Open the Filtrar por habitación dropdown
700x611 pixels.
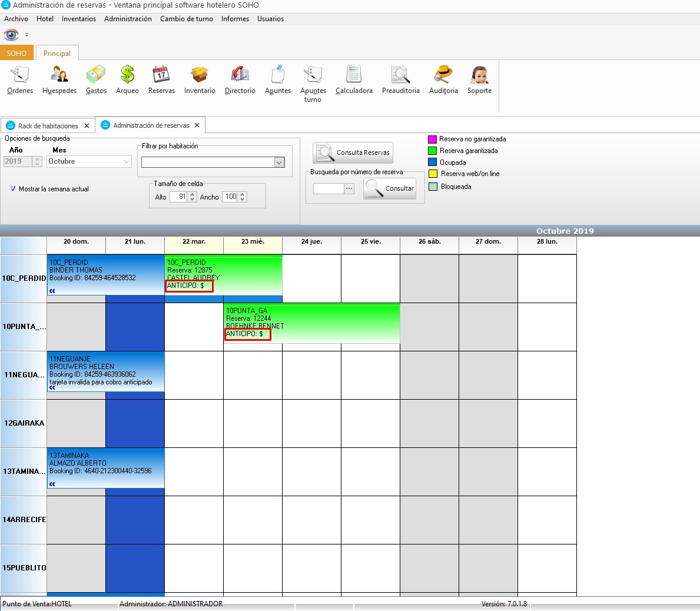click(280, 162)
